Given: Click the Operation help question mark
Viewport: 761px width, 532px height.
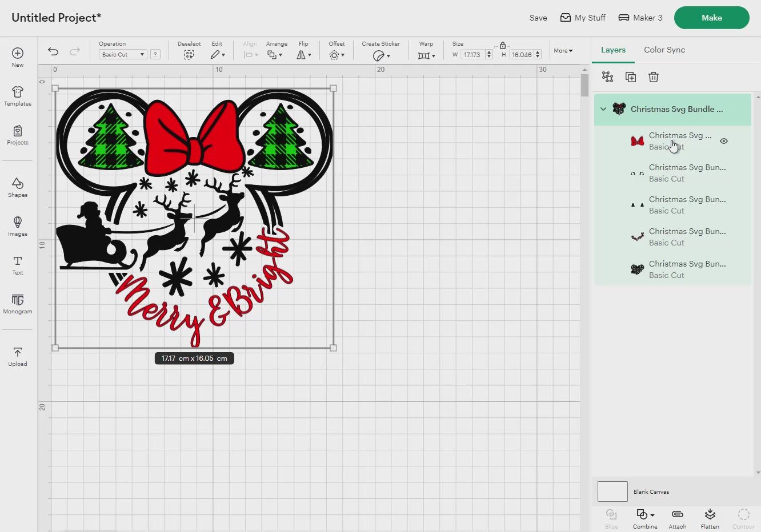Looking at the screenshot, I should (x=155, y=54).
